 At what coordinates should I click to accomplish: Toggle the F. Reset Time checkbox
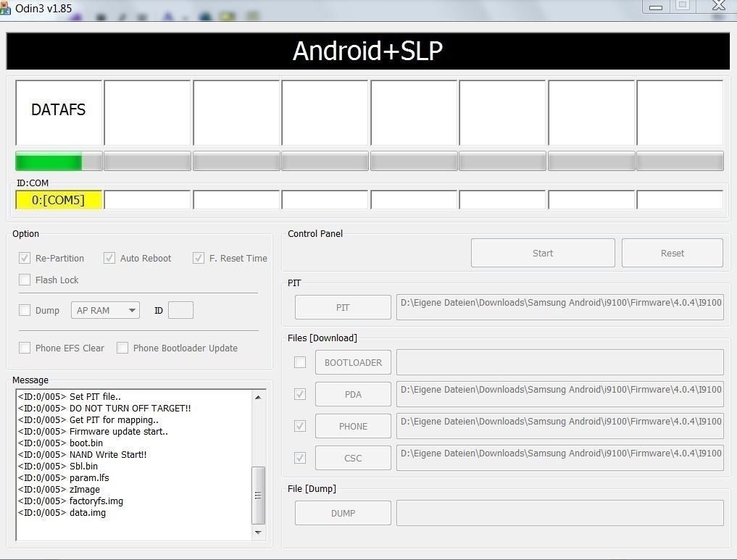(199, 258)
